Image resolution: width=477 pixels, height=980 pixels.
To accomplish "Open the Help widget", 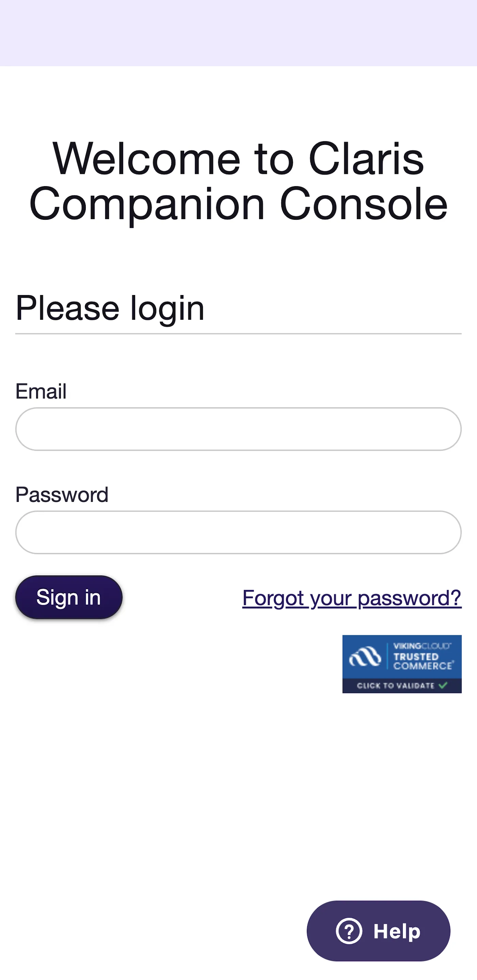I will [378, 931].
